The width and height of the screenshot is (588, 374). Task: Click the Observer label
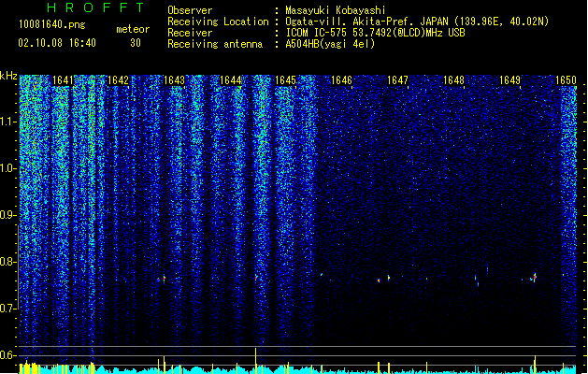[x=190, y=10]
